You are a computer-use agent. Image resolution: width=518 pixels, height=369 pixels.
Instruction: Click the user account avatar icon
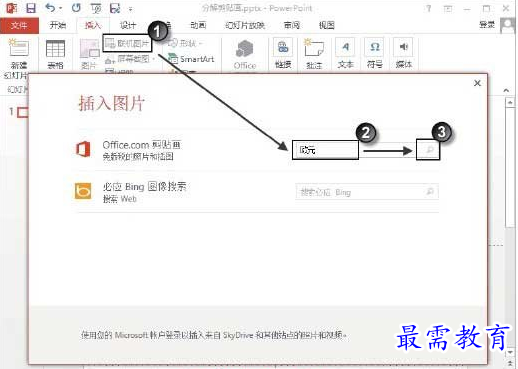click(x=508, y=26)
